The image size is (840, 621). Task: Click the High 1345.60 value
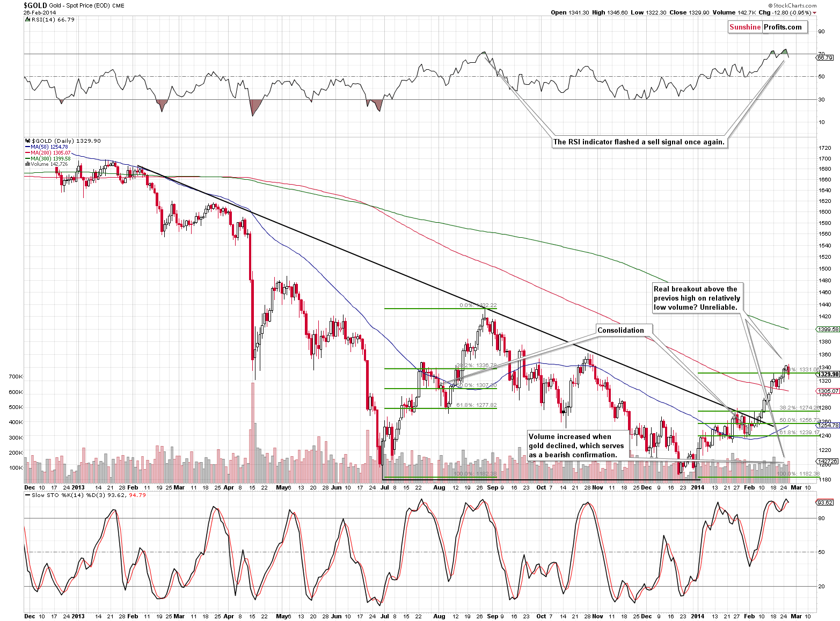coord(610,12)
